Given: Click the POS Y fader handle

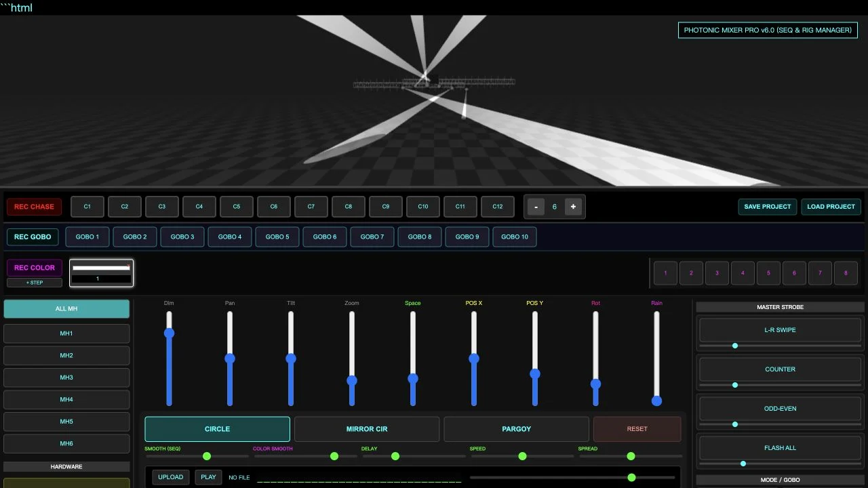Looking at the screenshot, I should click(x=535, y=373).
